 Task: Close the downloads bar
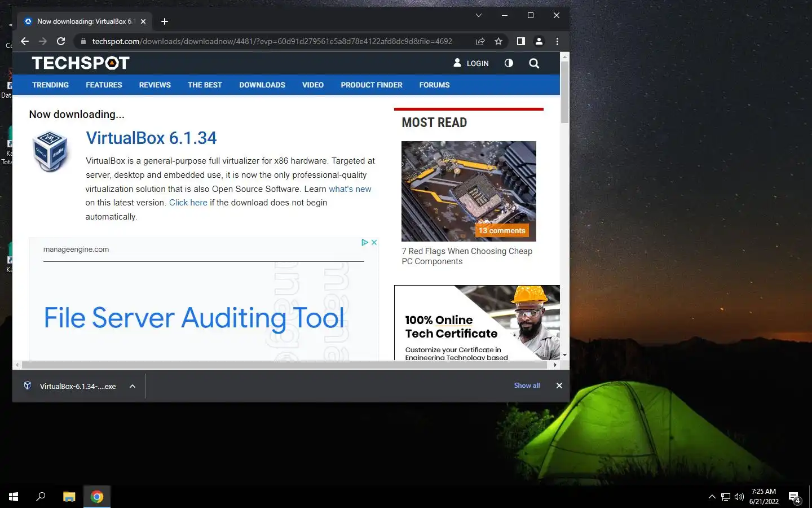(x=559, y=386)
